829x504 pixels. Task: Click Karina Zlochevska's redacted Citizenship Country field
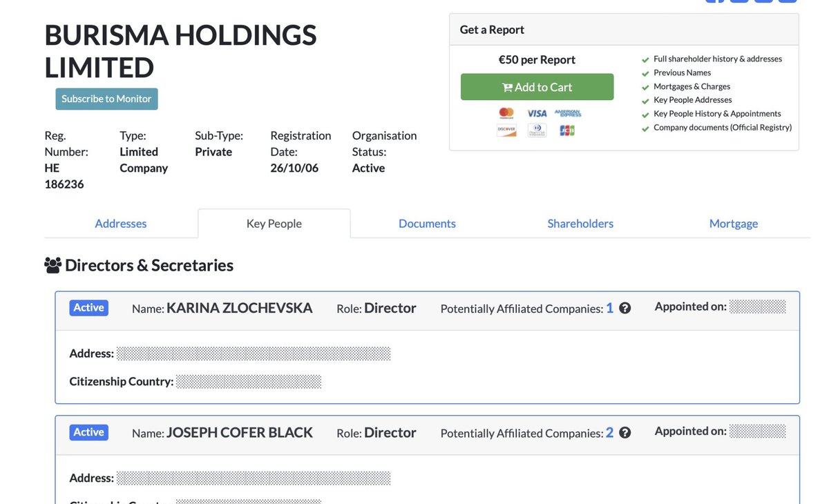tap(249, 381)
